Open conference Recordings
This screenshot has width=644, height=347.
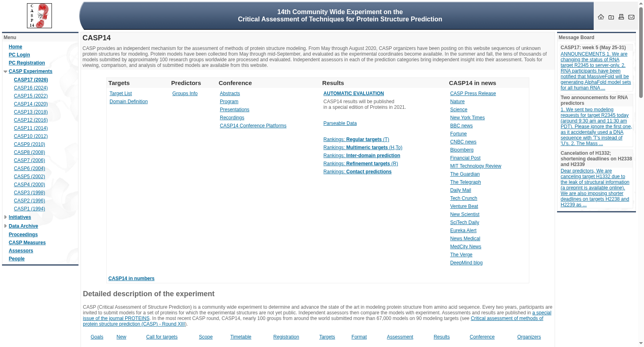[x=232, y=118]
